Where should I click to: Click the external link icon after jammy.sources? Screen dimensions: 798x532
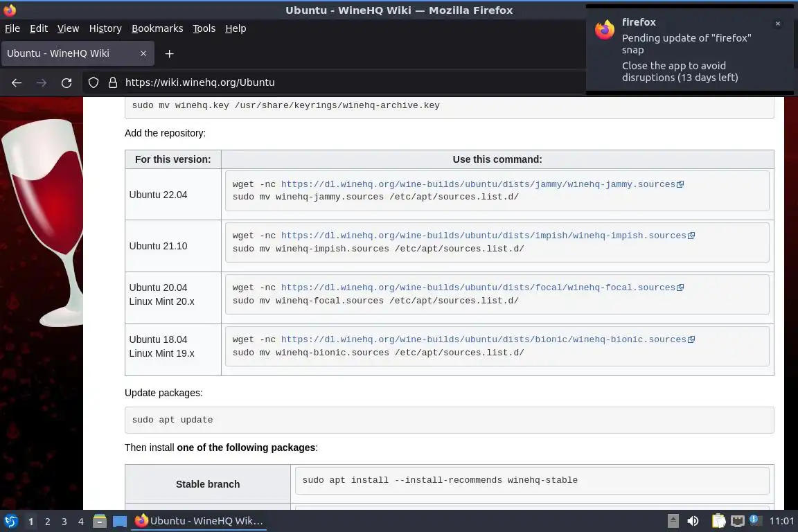680,184
